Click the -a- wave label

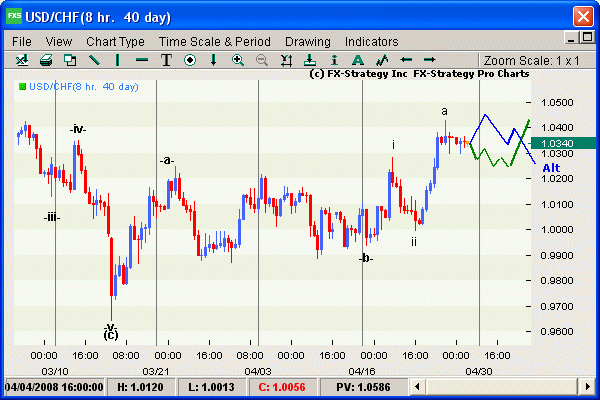(x=167, y=160)
